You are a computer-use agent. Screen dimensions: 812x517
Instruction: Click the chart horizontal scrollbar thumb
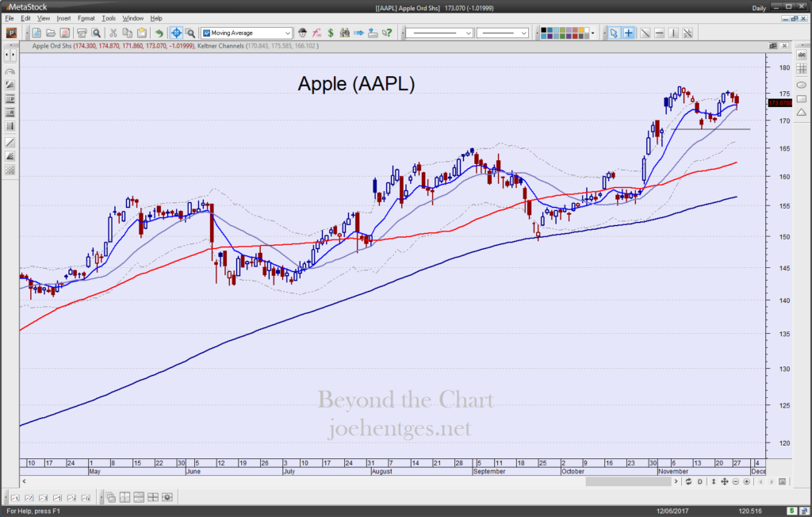[x=628, y=482]
